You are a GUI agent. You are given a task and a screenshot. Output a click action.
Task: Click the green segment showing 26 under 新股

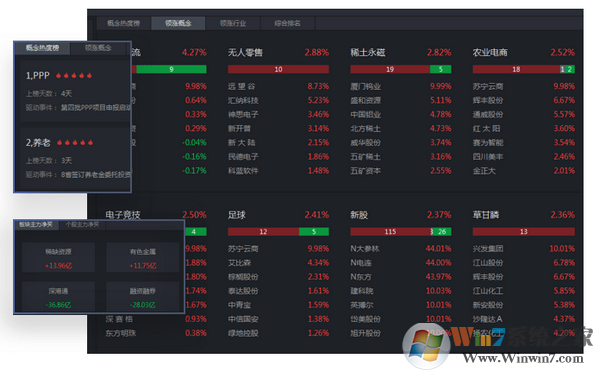[x=442, y=232]
